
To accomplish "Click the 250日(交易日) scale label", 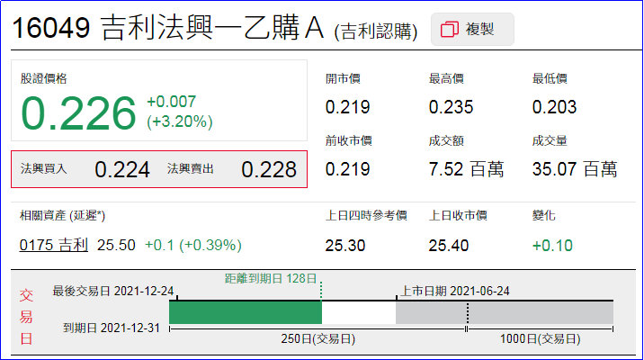I will point(318,339).
